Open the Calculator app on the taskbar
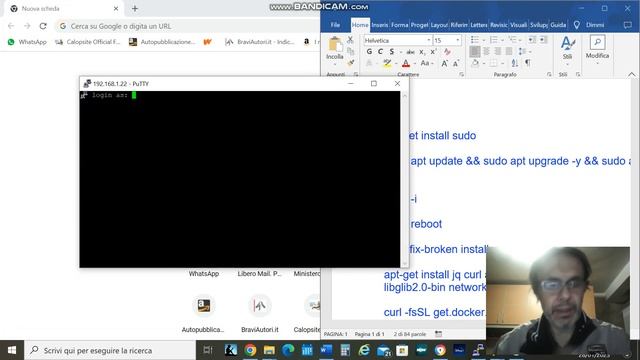640x360 pixels. point(345,350)
